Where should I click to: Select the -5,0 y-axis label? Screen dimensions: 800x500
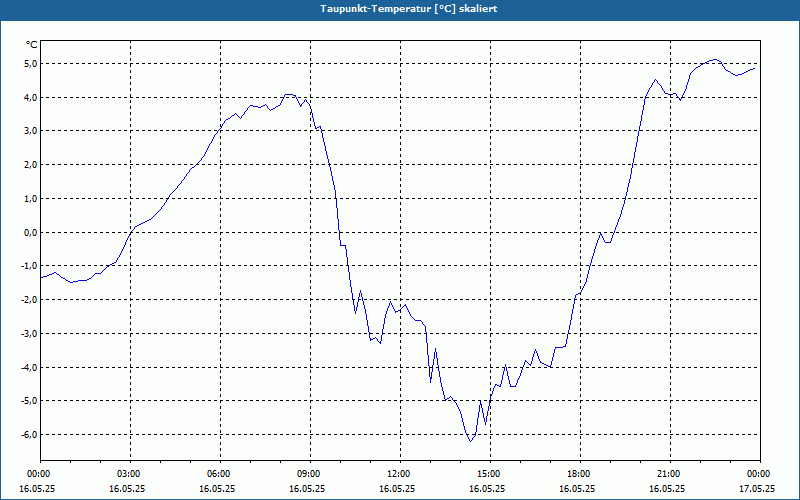coord(29,401)
